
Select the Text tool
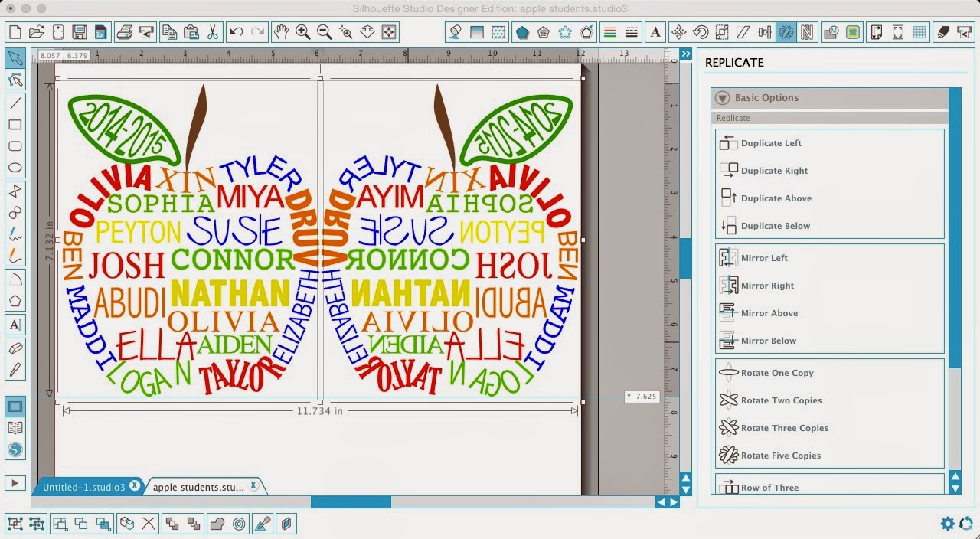15,325
